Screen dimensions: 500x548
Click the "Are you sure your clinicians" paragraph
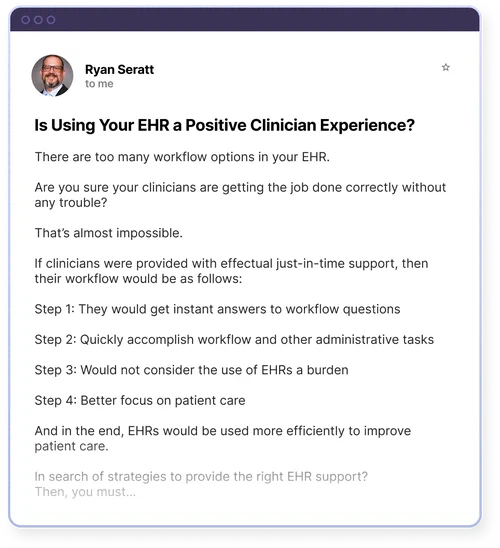(240, 195)
